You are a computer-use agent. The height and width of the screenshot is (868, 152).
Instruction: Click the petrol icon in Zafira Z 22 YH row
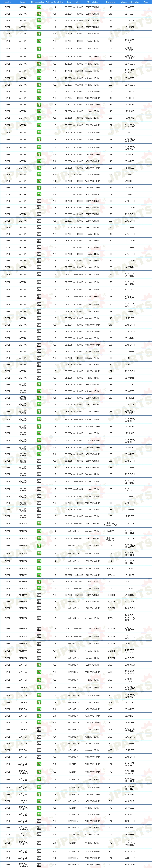click(39, 722)
